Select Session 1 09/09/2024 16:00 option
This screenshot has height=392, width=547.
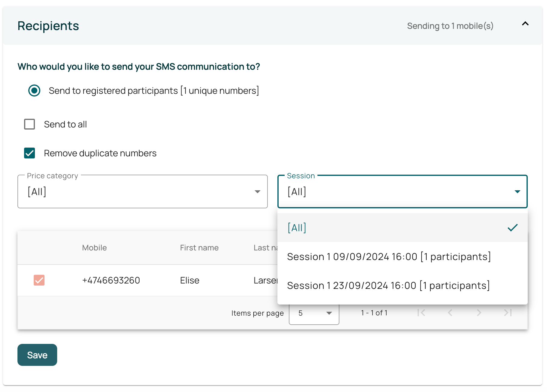(389, 256)
